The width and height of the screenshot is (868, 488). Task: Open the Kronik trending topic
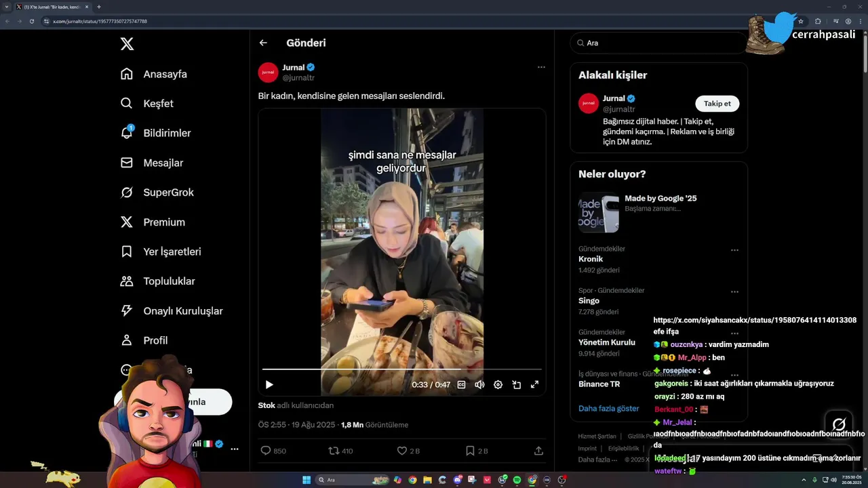tap(591, 259)
